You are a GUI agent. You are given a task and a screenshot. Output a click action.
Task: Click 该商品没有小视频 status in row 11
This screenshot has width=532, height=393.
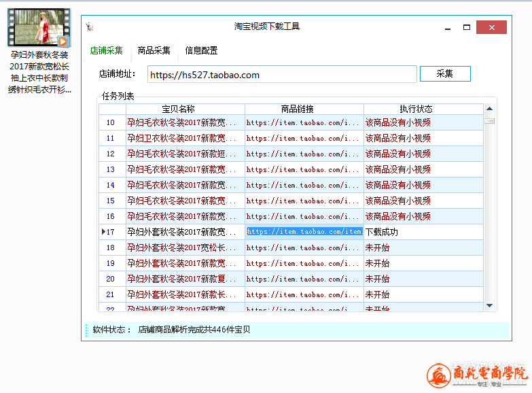(424, 138)
